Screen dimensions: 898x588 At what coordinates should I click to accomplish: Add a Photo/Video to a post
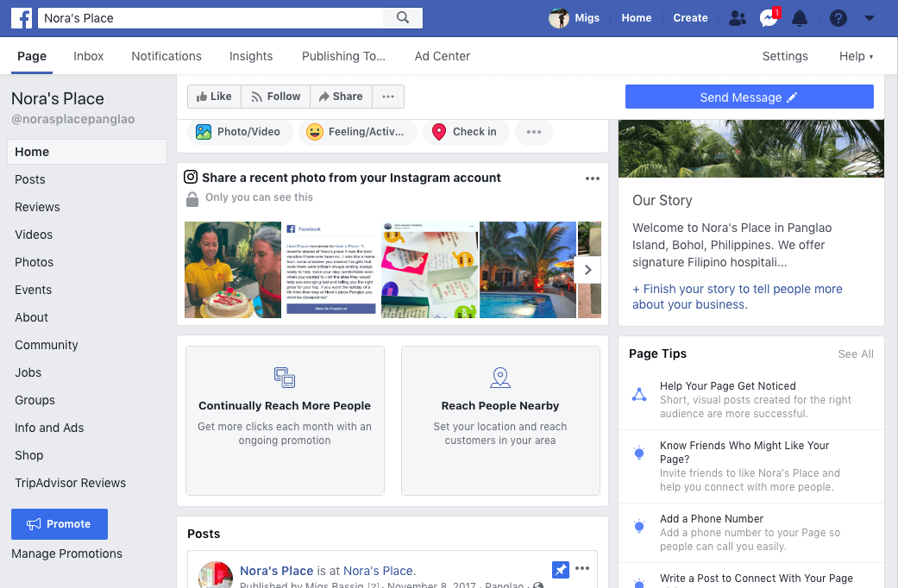(x=240, y=132)
